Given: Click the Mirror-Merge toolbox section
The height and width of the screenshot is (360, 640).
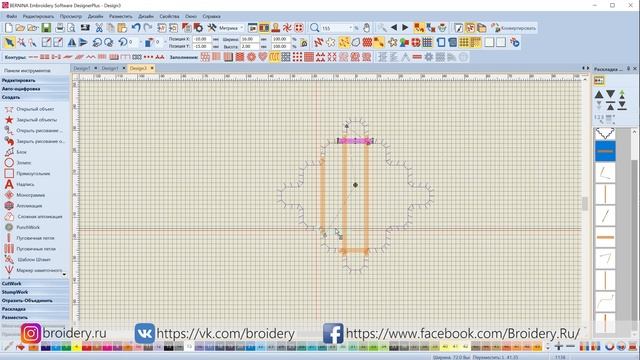Looking at the screenshot, I should click(35, 300).
